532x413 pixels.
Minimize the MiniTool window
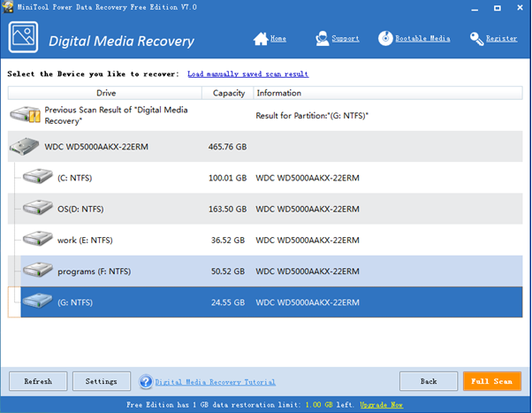475,8
